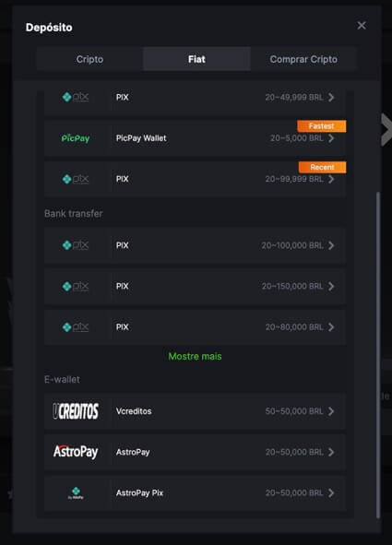
Task: Switch to the Comprar Cripto tab
Action: [x=303, y=59]
